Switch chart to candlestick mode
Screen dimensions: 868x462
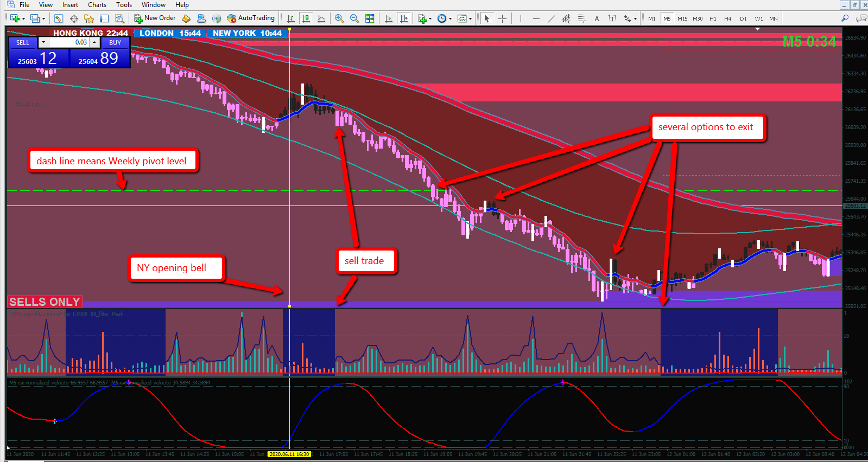[306, 18]
